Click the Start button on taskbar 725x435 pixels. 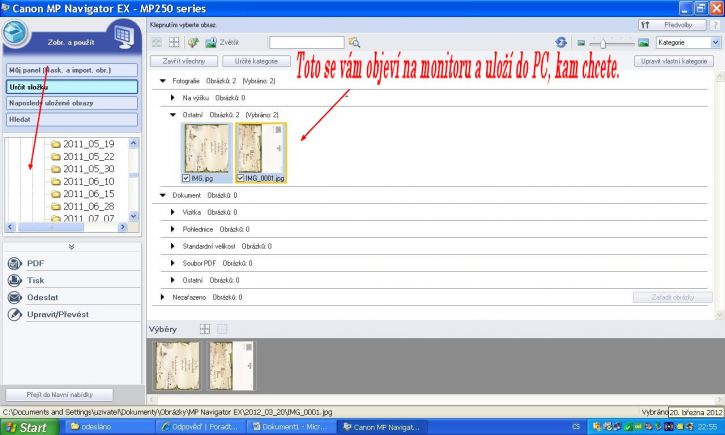coord(30,427)
